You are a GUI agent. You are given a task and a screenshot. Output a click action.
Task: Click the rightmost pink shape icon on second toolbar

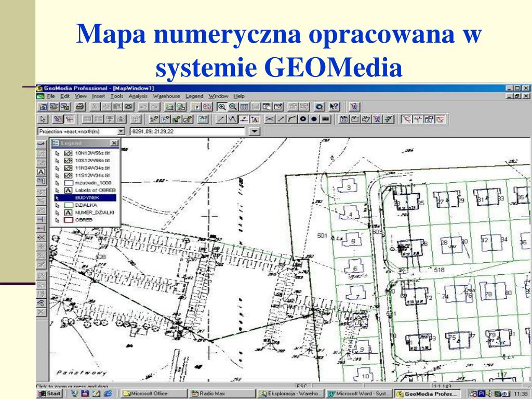441,119
